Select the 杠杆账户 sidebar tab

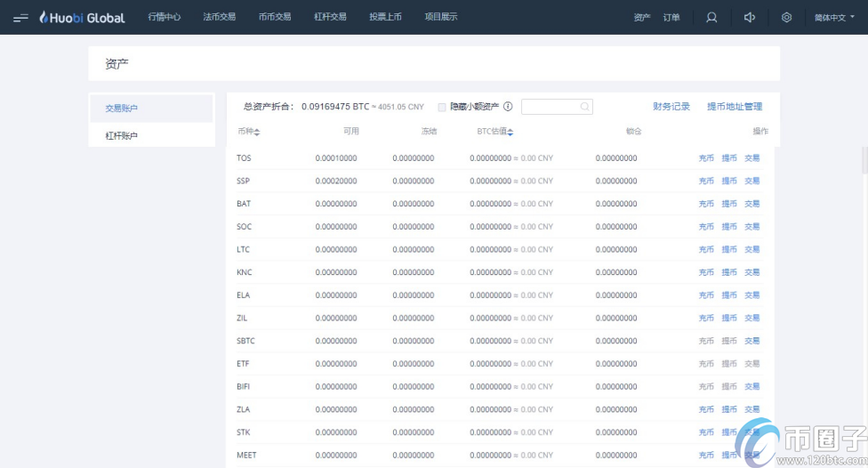[x=122, y=136]
